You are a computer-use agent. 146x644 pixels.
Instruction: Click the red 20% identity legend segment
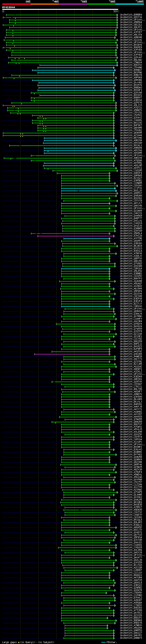[16, 4]
